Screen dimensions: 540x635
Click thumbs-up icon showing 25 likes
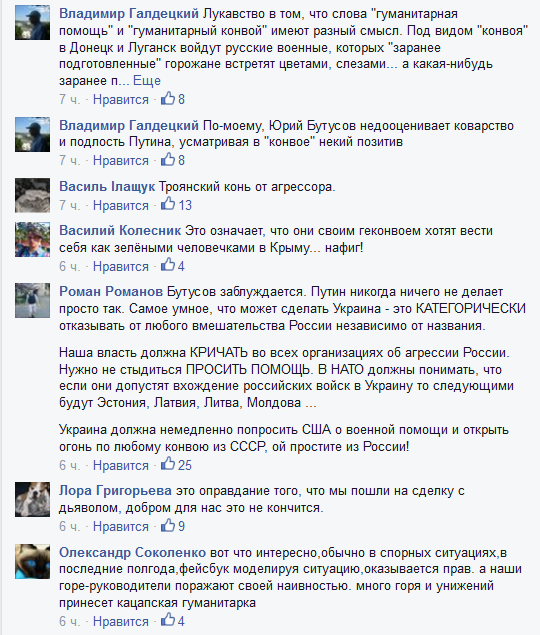(168, 464)
